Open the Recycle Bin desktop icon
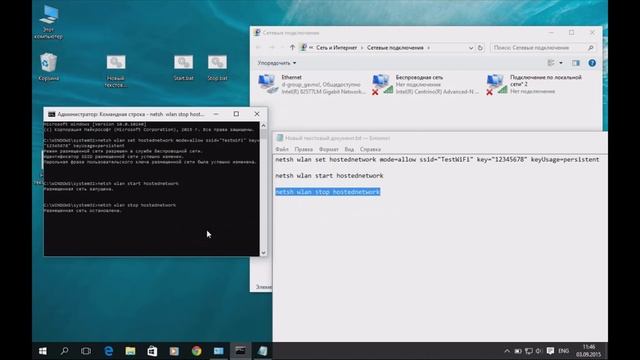Screen dimensions: 640x360 pos(49,67)
